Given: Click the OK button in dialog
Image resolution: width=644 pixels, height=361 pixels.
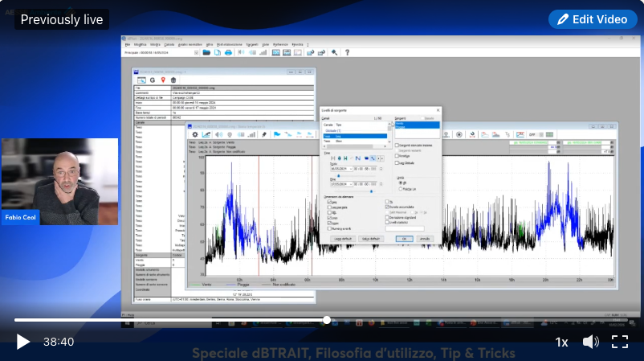Looking at the screenshot, I should [x=404, y=239].
